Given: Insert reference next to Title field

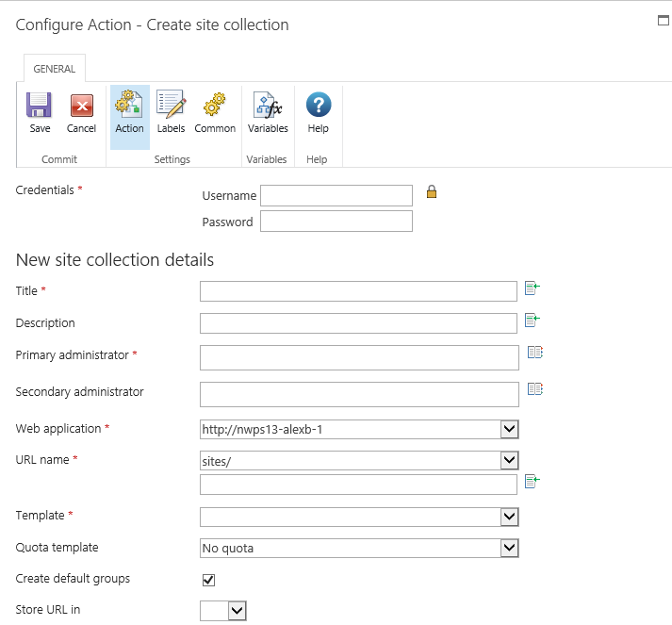Looking at the screenshot, I should [533, 288].
